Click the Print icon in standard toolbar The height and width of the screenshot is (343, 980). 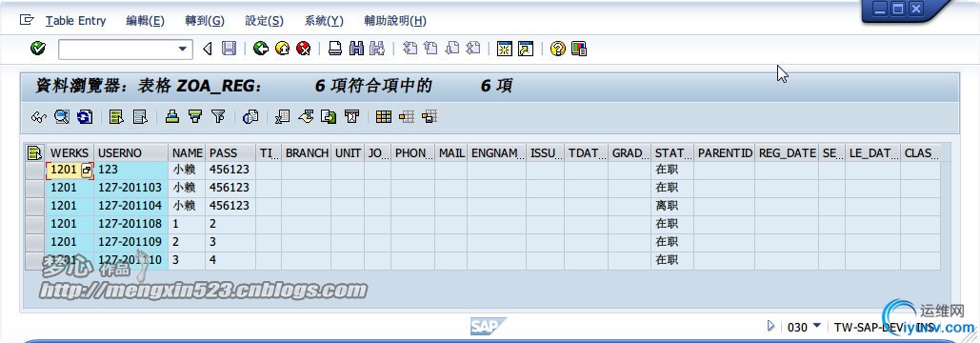click(x=335, y=48)
